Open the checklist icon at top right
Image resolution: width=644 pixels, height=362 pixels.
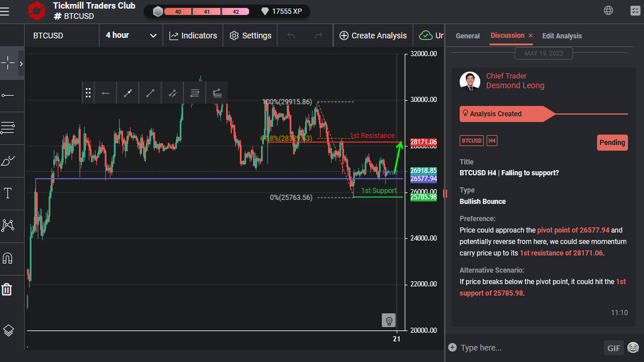(x=635, y=11)
